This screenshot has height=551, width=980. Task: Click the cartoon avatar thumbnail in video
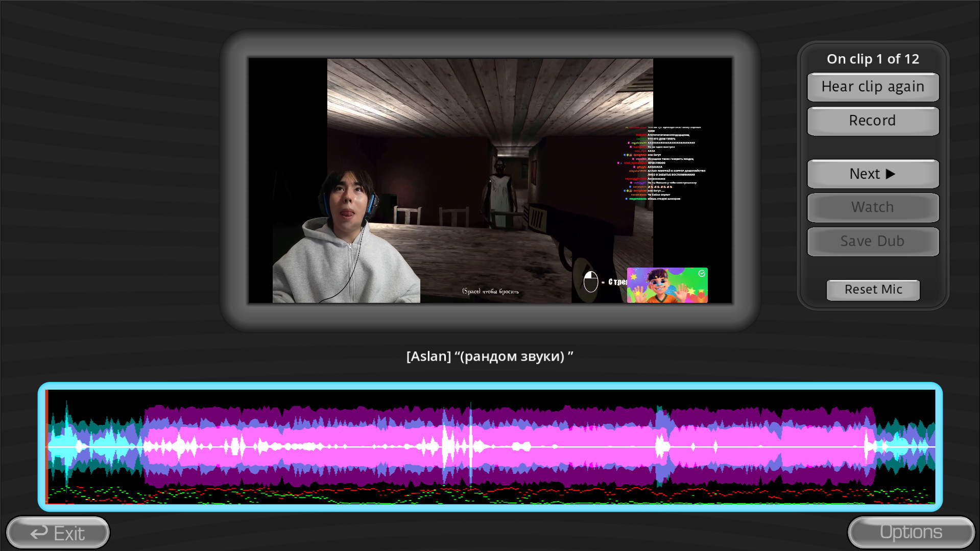[667, 285]
